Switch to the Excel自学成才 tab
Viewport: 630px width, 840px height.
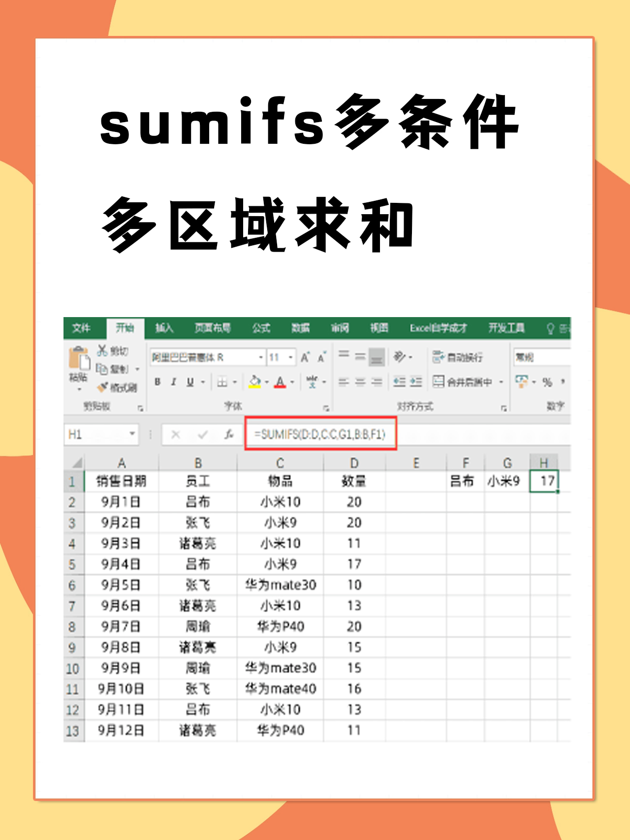438,328
